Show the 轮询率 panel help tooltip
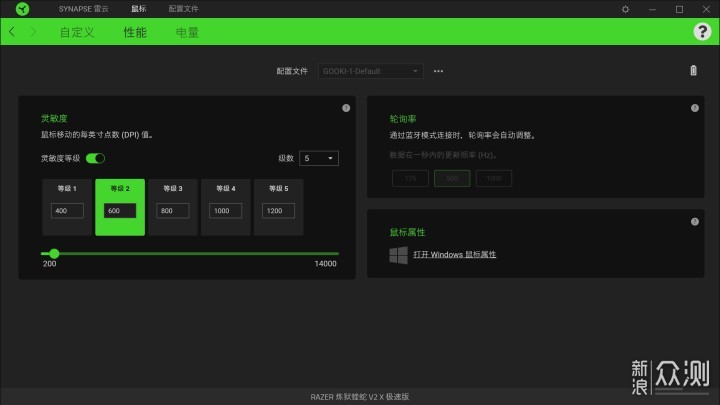 (x=695, y=108)
